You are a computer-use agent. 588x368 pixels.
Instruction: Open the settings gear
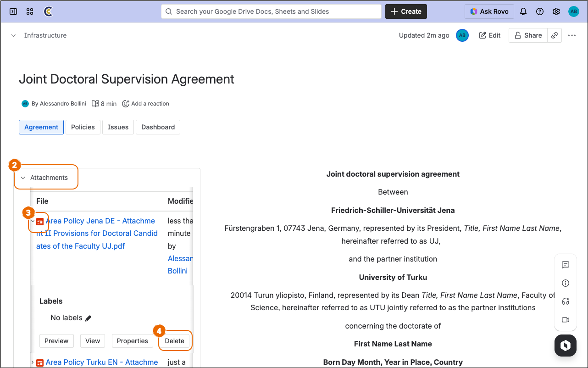pyautogui.click(x=556, y=11)
